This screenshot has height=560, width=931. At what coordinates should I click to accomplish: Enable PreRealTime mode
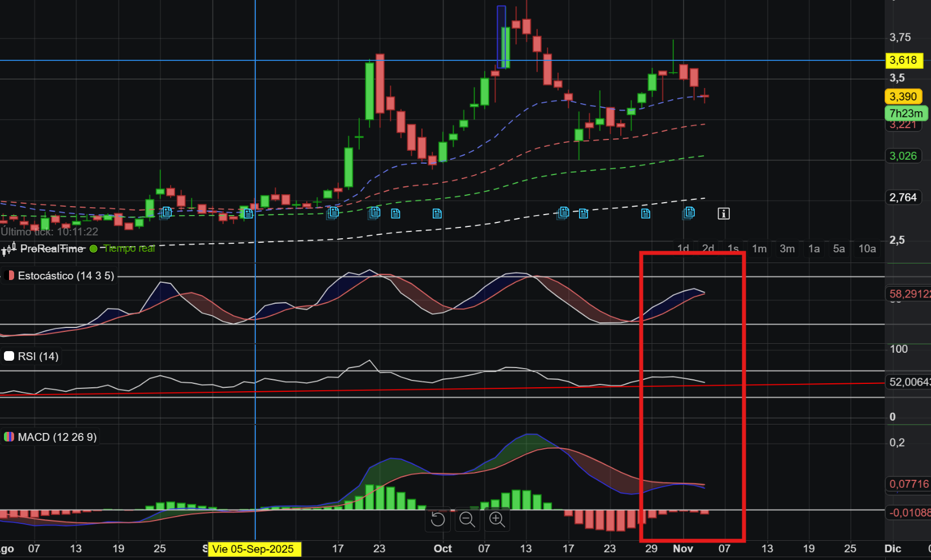click(52, 248)
